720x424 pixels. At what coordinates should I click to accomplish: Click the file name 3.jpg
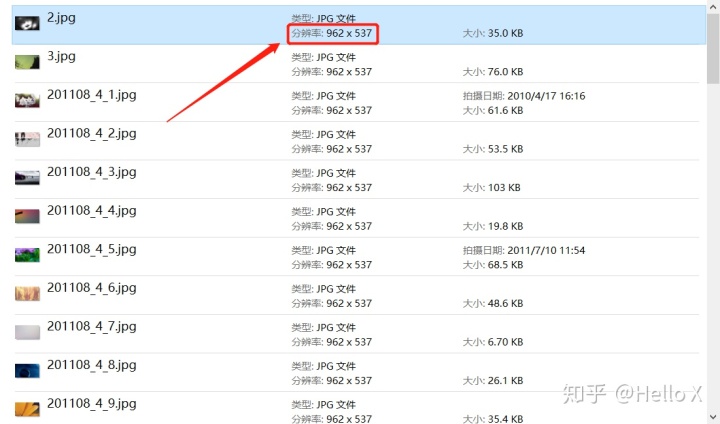pyautogui.click(x=61, y=57)
